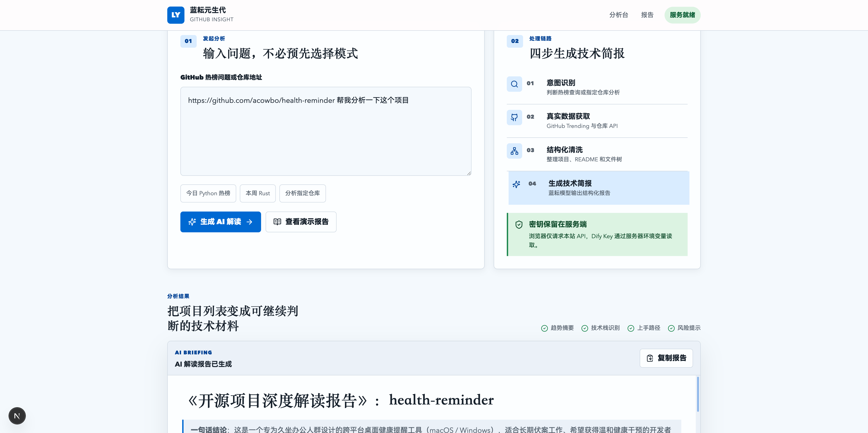Image resolution: width=868 pixels, height=433 pixels.
Task: Click the 风险提示 tag label
Action: (x=689, y=328)
